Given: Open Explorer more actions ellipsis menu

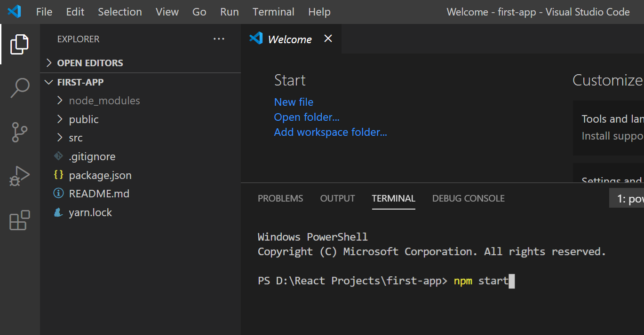Looking at the screenshot, I should (x=219, y=39).
